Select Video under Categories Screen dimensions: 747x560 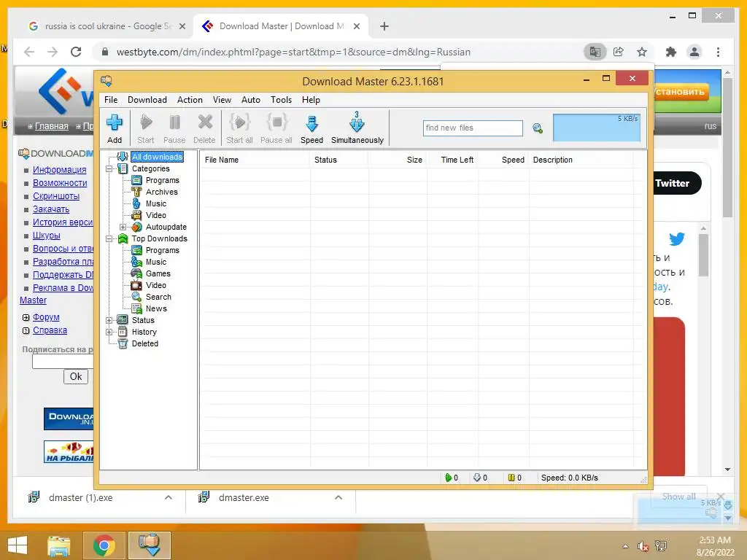[x=156, y=215]
